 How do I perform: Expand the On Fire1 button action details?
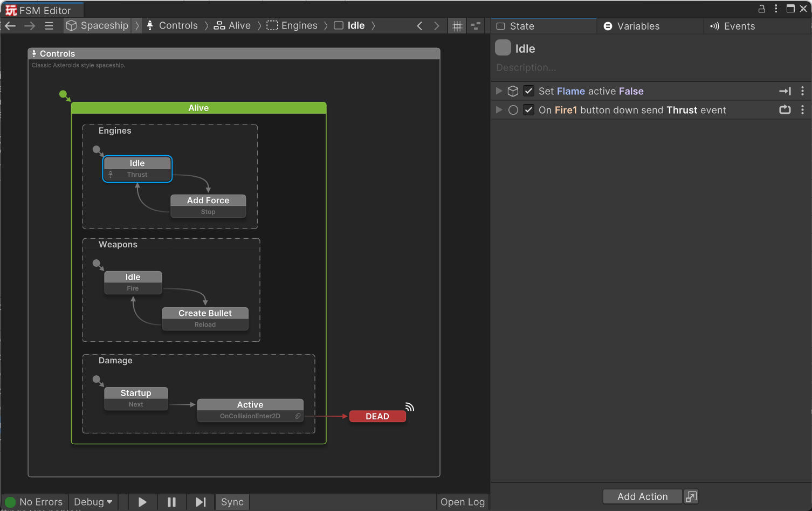pyautogui.click(x=499, y=109)
